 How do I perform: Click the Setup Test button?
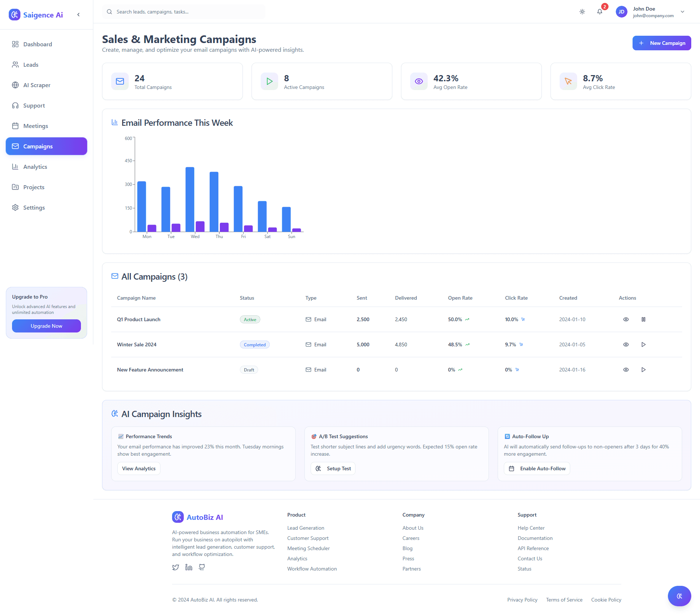(x=333, y=468)
